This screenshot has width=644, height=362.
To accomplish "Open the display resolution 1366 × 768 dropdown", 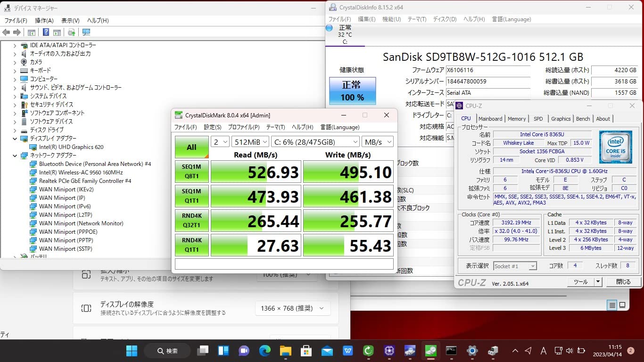I will tap(292, 308).
